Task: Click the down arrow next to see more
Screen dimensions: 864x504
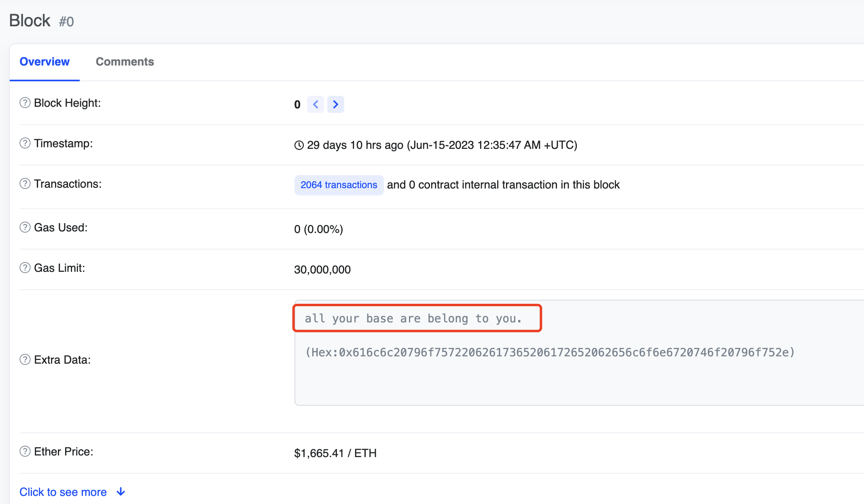Action: [121, 492]
